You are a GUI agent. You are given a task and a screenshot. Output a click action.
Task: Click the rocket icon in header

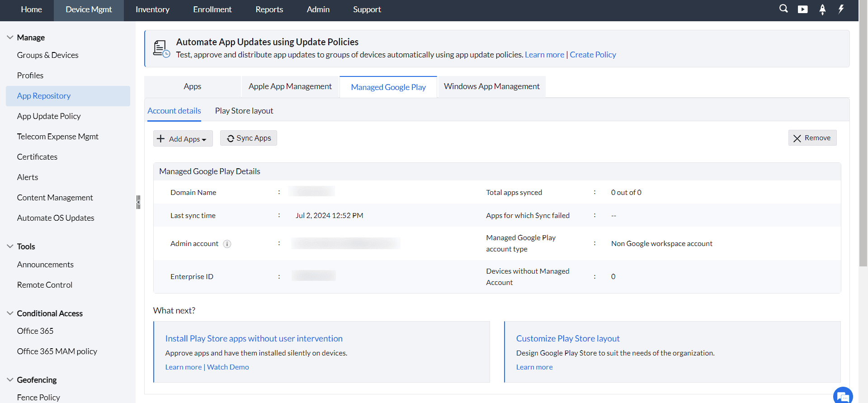click(822, 9)
